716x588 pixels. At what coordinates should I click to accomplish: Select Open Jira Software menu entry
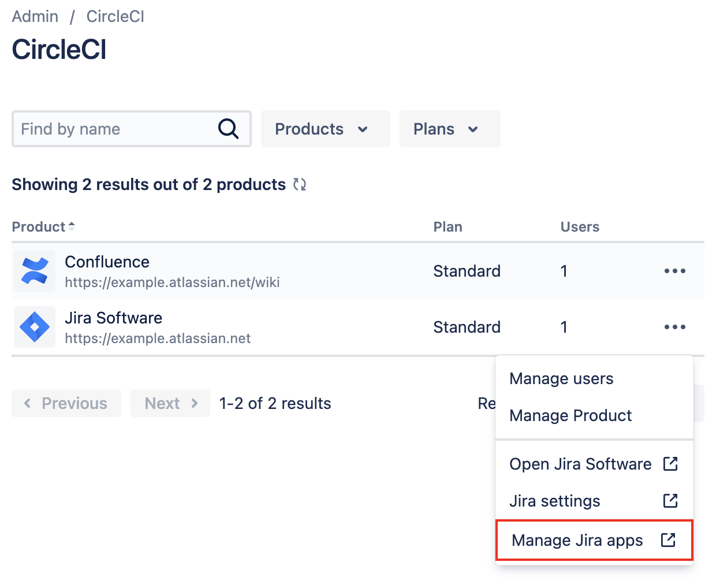tap(594, 464)
